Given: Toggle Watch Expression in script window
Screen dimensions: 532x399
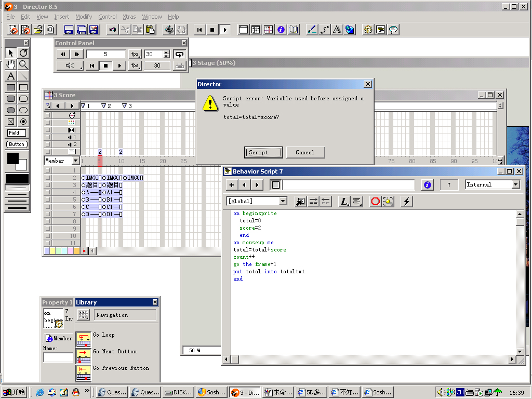Looking at the screenshot, I should [x=388, y=202].
